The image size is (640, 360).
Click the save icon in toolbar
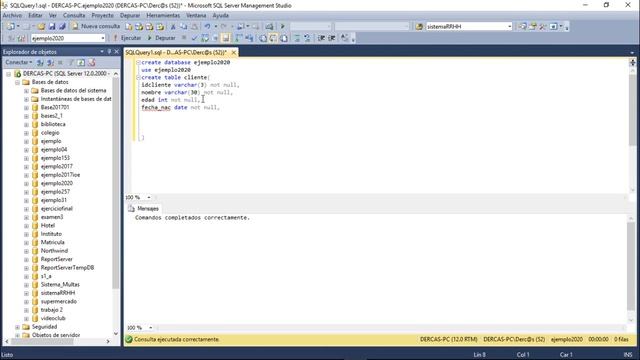coord(52,27)
